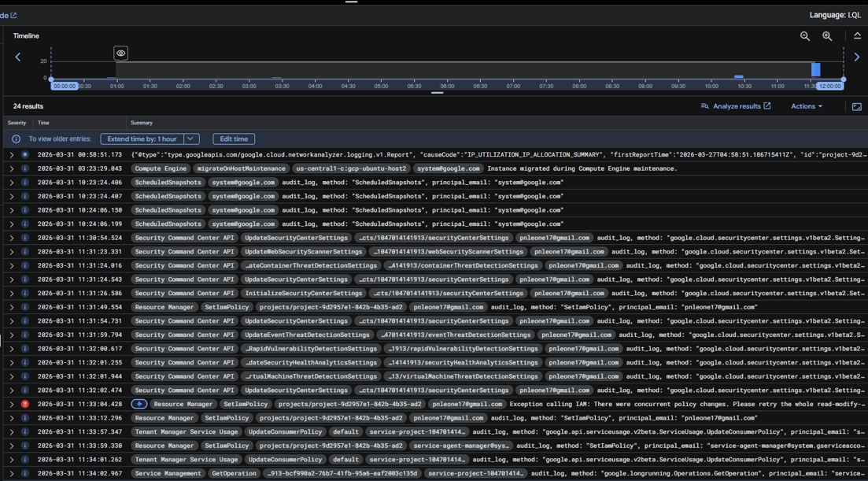Screen dimensions: 868x481
Task: Zoom in on the timeline
Action: pyautogui.click(x=826, y=36)
